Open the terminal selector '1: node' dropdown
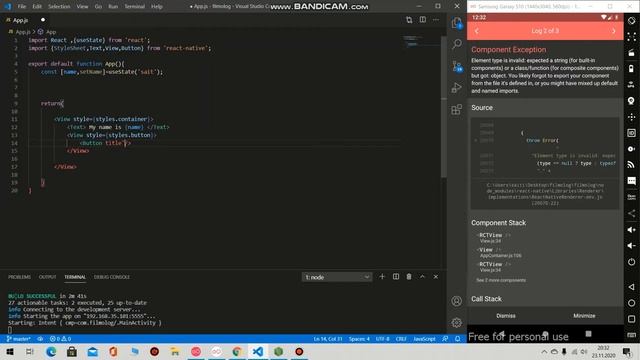The height and width of the screenshot is (360, 640). (x=337, y=277)
